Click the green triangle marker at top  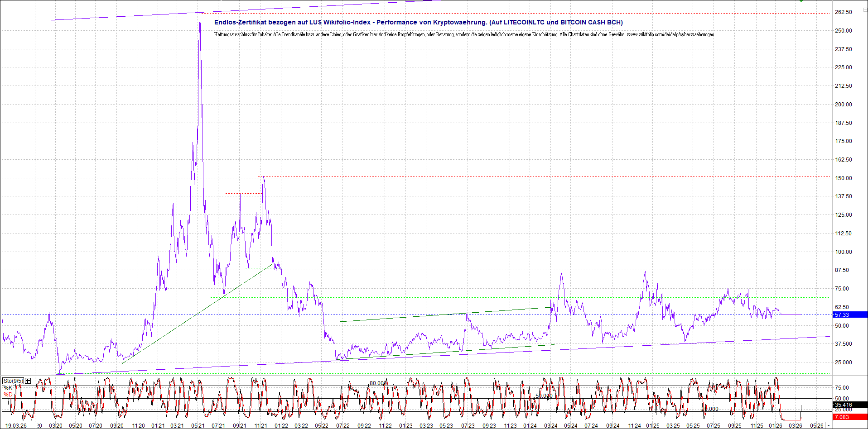(x=801, y=1)
